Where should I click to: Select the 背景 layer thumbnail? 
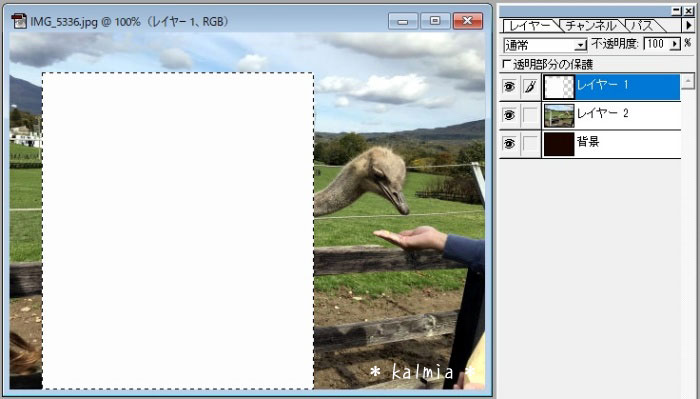coord(559,144)
